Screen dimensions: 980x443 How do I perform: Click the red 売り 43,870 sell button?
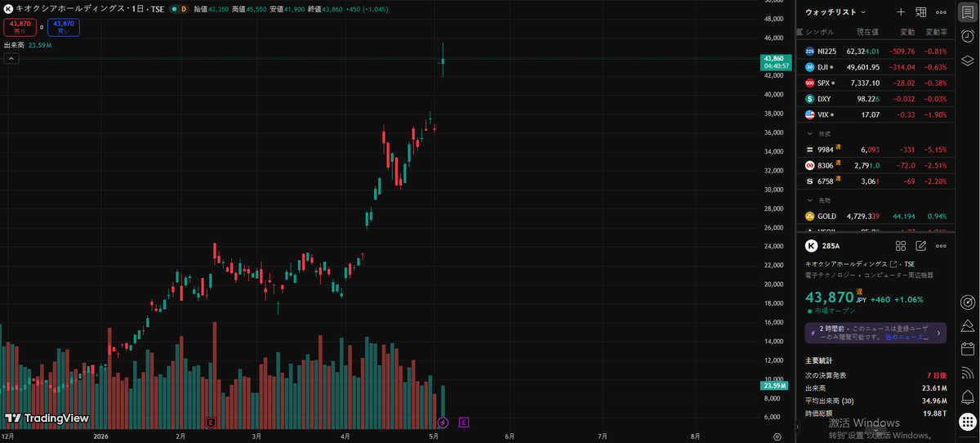(20, 27)
